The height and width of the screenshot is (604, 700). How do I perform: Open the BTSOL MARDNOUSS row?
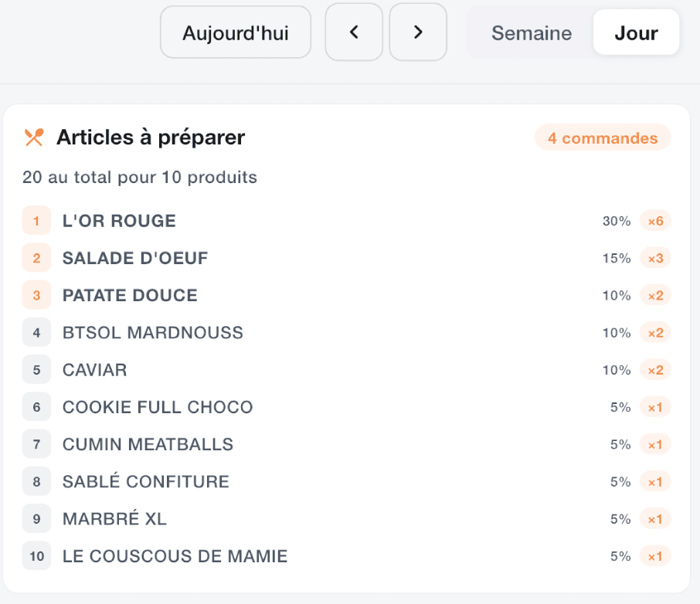point(153,333)
